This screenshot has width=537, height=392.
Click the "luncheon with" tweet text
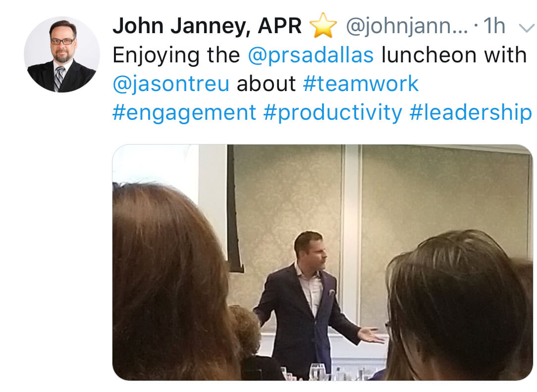point(454,55)
